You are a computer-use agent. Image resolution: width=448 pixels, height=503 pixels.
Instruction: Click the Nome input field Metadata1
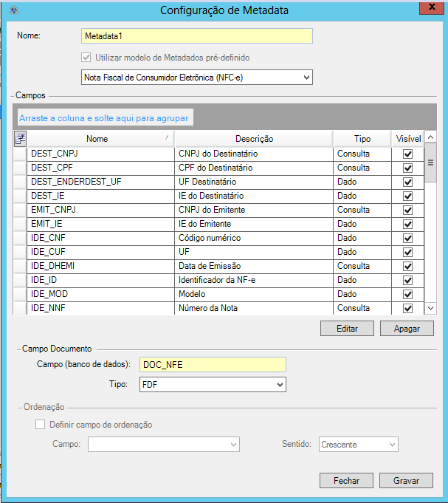click(x=196, y=36)
